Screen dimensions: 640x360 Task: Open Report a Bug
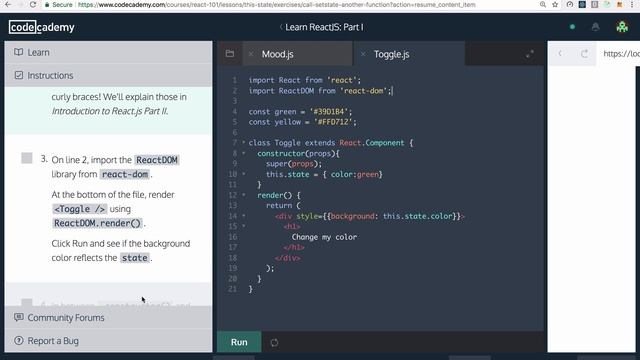click(x=108, y=340)
